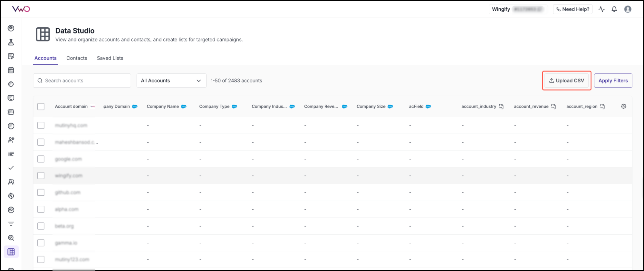Screen dimensions: 644x271
Task: Click the CSV file icon beside account_revenue
Action: pyautogui.click(x=553, y=107)
